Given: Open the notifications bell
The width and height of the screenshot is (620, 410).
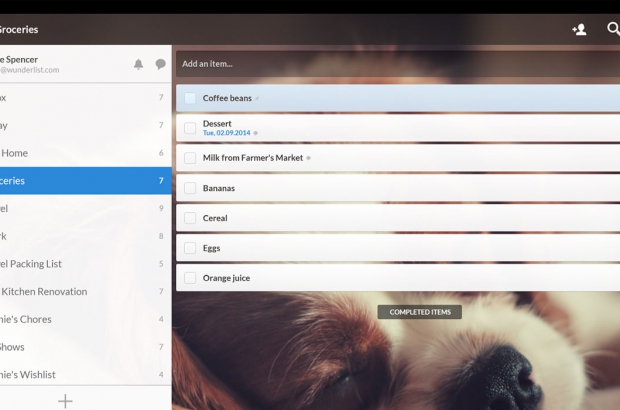Looking at the screenshot, I should [x=139, y=64].
